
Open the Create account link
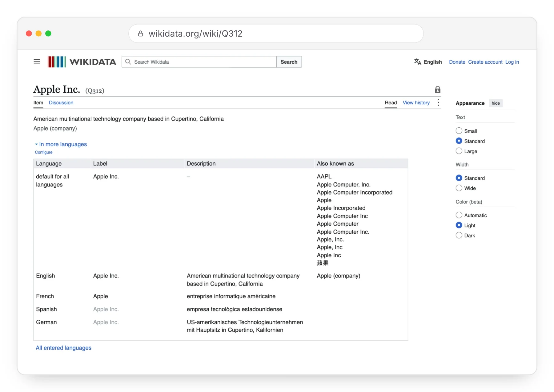click(x=485, y=62)
